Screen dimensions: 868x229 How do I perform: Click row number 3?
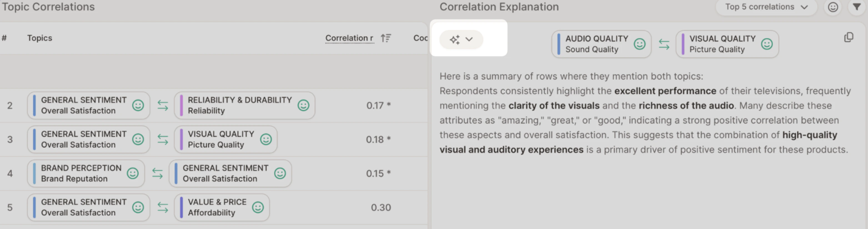point(10,139)
